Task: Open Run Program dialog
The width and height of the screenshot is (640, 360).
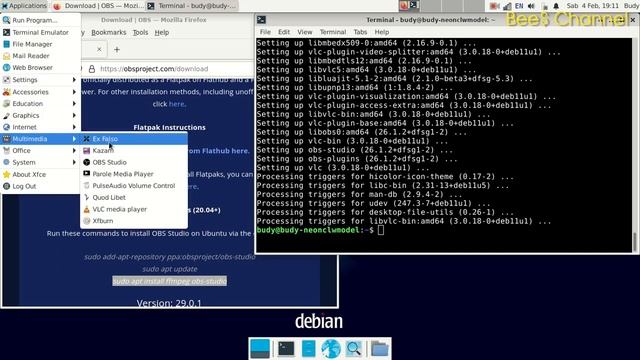Action: (x=40, y=20)
